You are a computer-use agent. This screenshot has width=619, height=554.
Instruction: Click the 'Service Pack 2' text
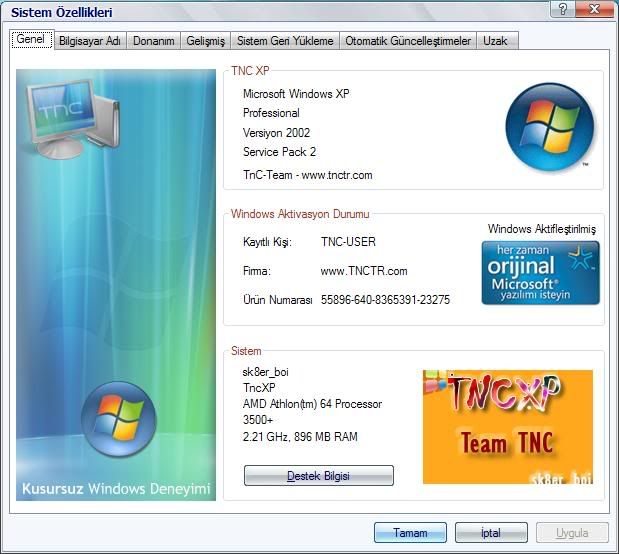(x=279, y=152)
